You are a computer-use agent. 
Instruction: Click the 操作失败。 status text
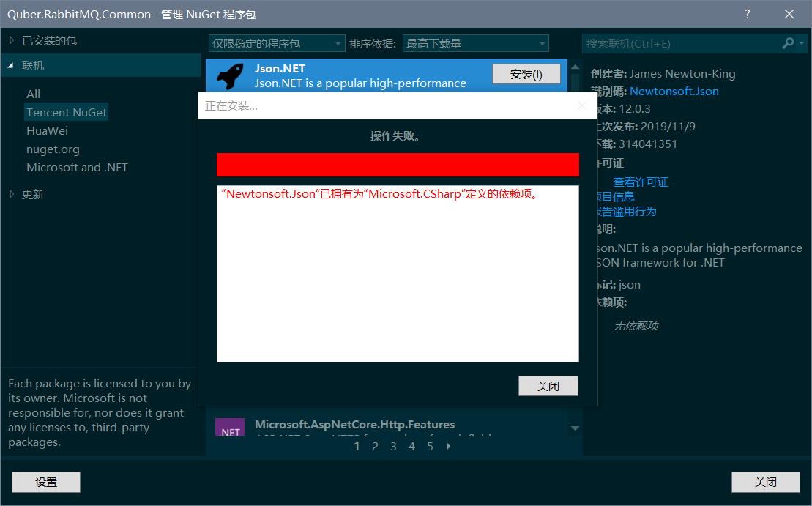coord(396,136)
